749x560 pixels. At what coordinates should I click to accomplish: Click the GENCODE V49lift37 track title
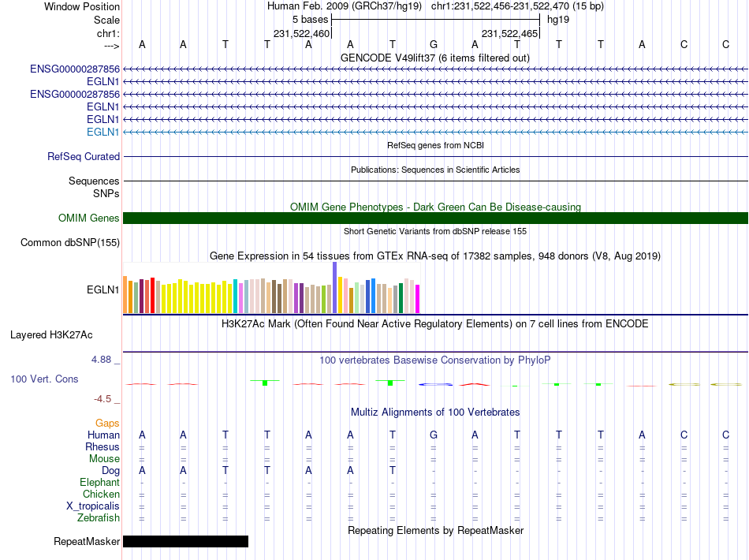(x=434, y=58)
